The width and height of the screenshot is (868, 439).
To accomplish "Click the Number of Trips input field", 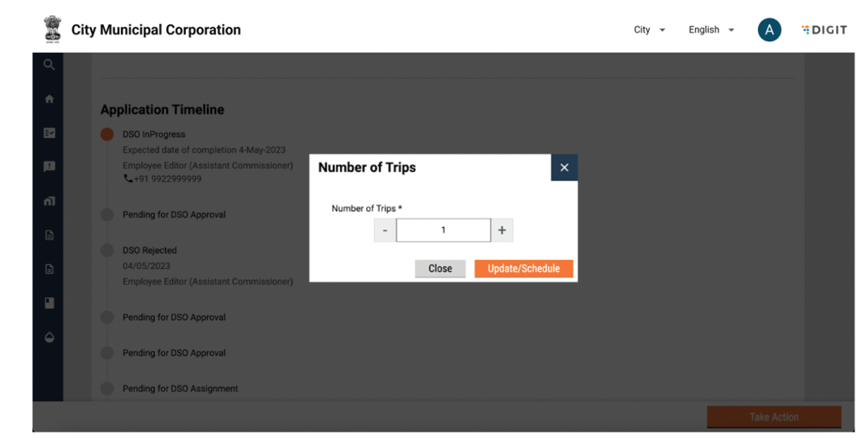I will [443, 231].
